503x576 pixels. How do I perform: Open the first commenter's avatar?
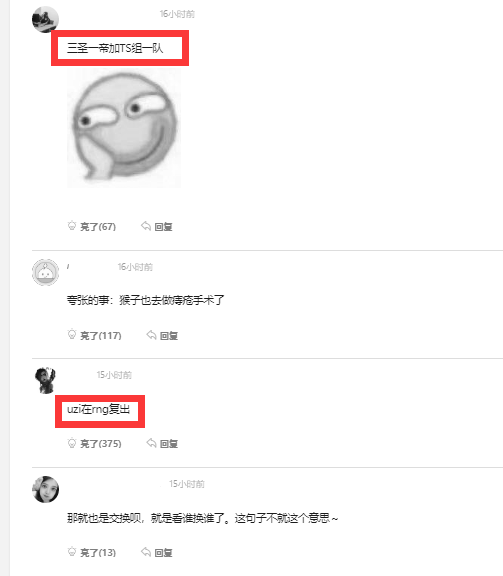(x=45, y=19)
